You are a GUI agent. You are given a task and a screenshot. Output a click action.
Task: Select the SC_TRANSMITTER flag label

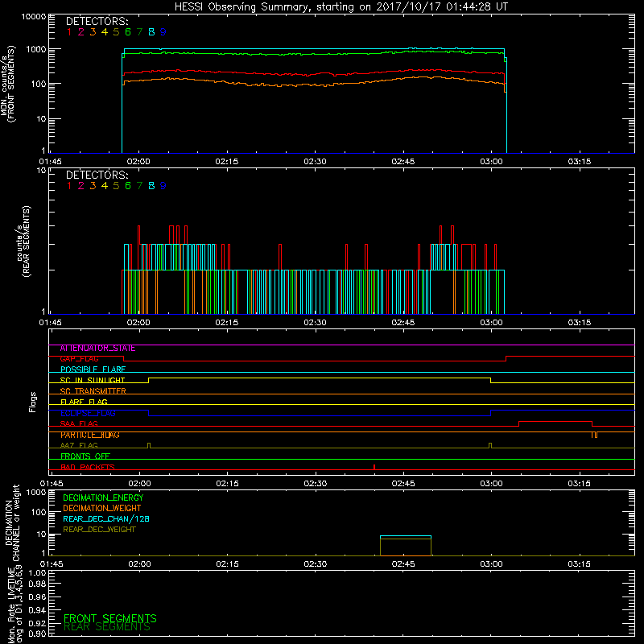pos(93,391)
